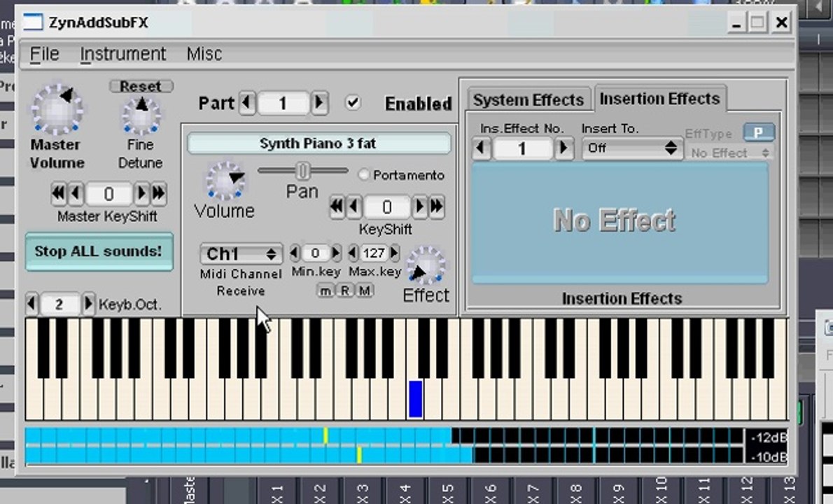Decrease Part number with left arrow
This screenshot has height=504, width=833.
tap(246, 102)
